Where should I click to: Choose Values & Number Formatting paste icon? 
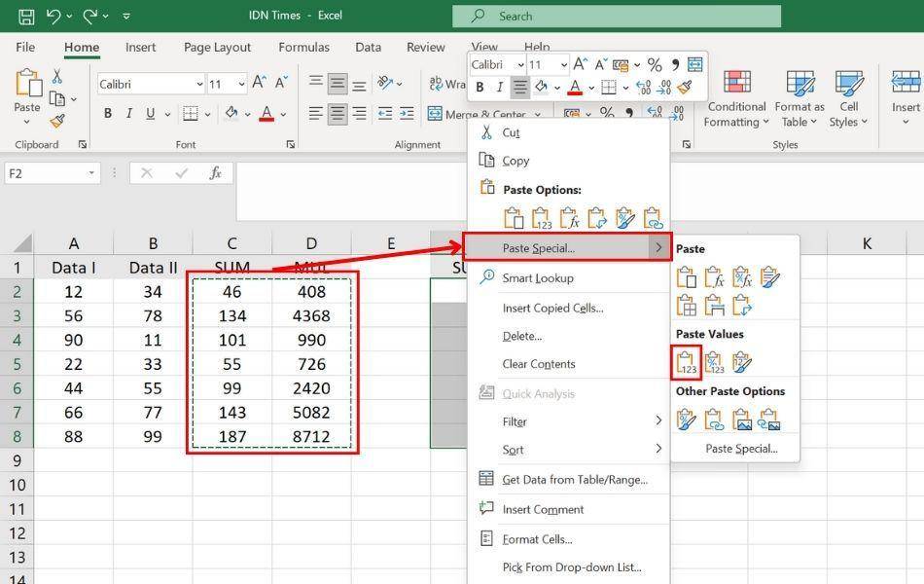[x=714, y=363]
